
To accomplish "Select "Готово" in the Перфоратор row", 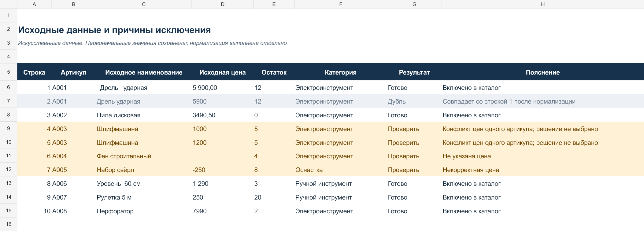I will click(x=414, y=211).
